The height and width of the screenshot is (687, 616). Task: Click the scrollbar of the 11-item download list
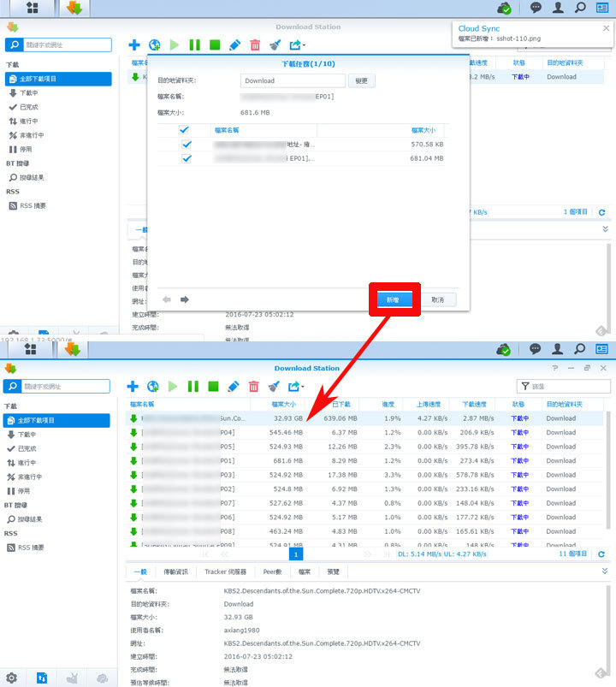point(608,471)
